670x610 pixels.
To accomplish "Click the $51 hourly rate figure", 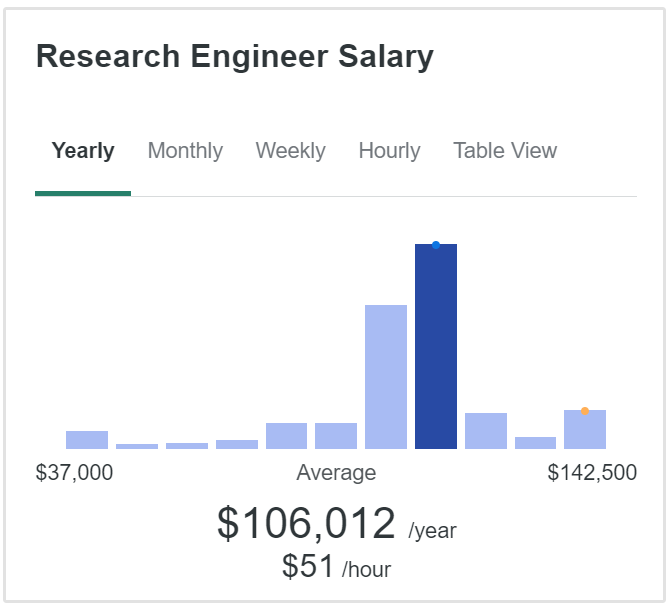I will (308, 567).
